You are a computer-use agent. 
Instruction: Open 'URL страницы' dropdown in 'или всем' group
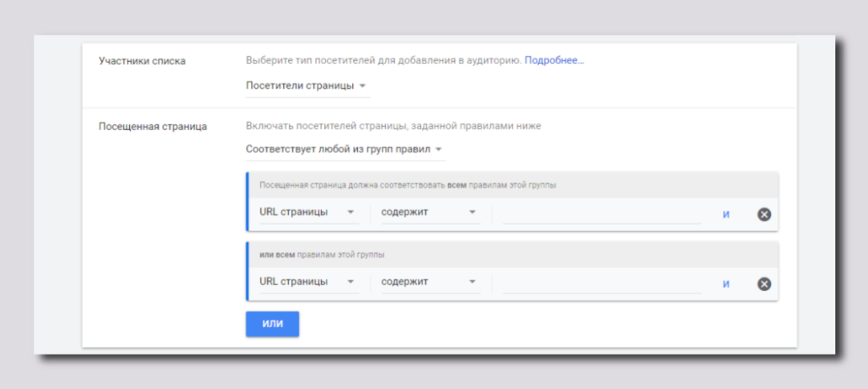[309, 282]
